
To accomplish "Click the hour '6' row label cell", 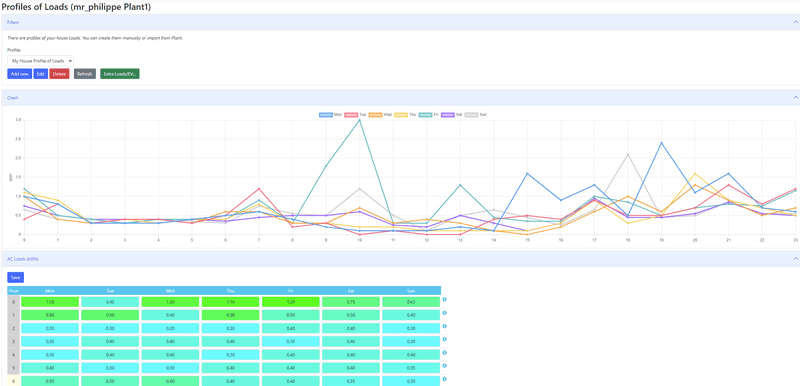I will pos(14,381).
